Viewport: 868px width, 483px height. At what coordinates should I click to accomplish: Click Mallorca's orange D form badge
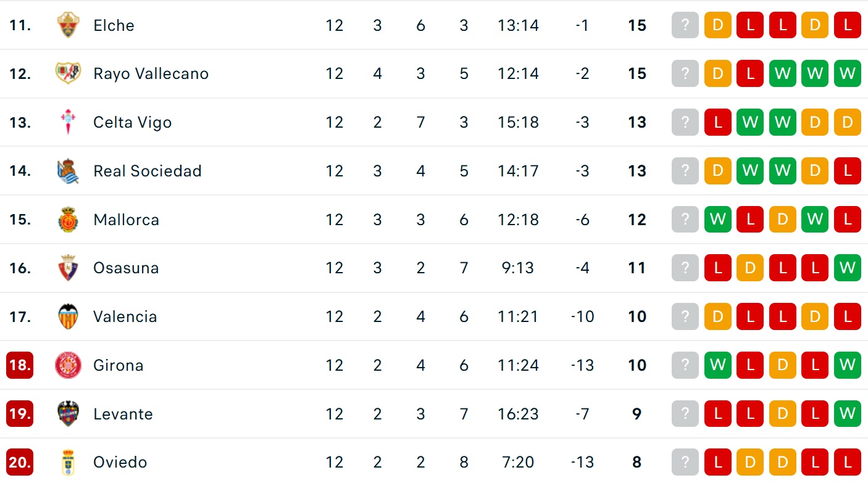point(782,220)
